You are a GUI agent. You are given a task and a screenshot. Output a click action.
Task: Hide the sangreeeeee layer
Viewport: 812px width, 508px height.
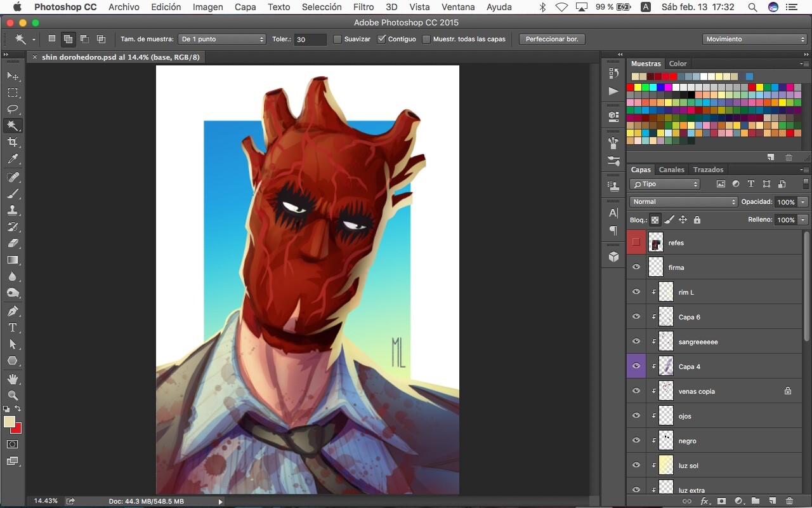(x=636, y=342)
